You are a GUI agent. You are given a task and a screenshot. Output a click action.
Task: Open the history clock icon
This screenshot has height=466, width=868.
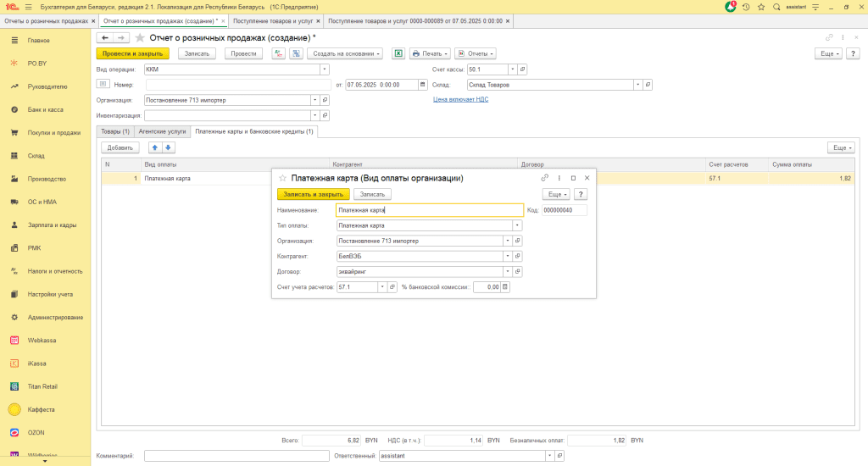(746, 7)
